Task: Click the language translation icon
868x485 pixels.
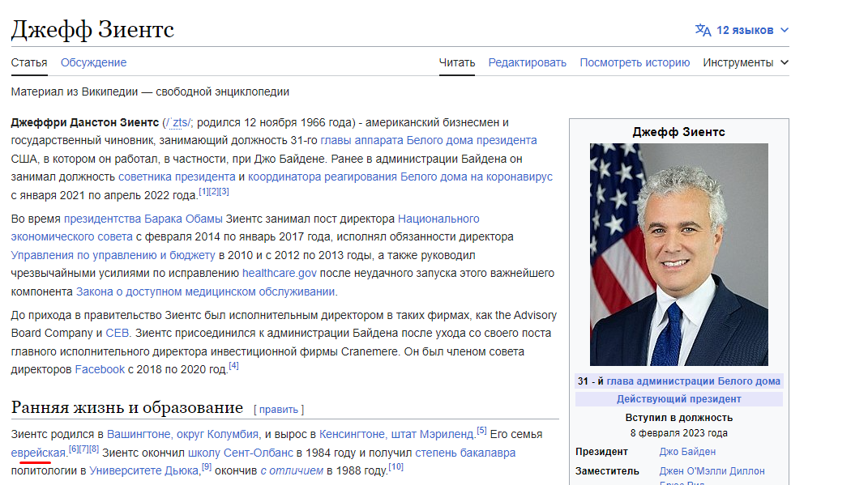Action: 703,30
